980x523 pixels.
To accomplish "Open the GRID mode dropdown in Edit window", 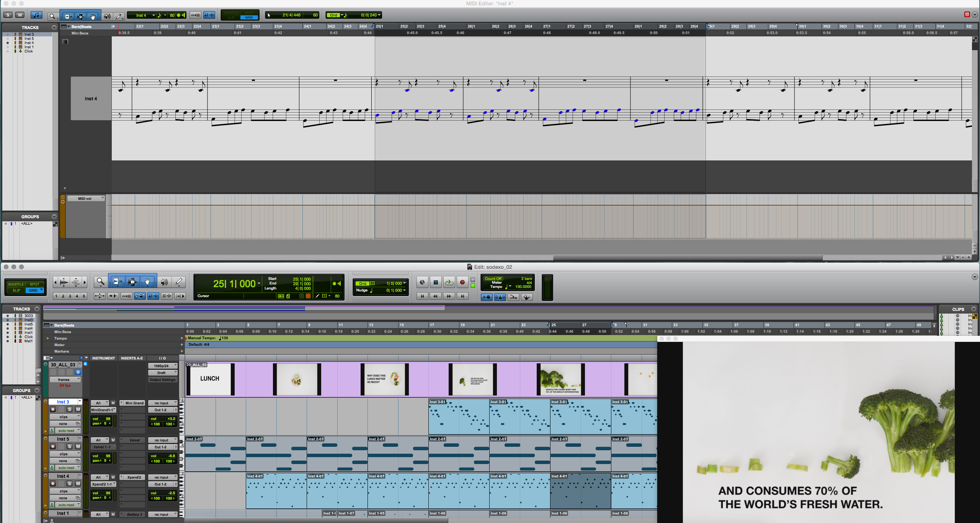I will click(x=42, y=290).
